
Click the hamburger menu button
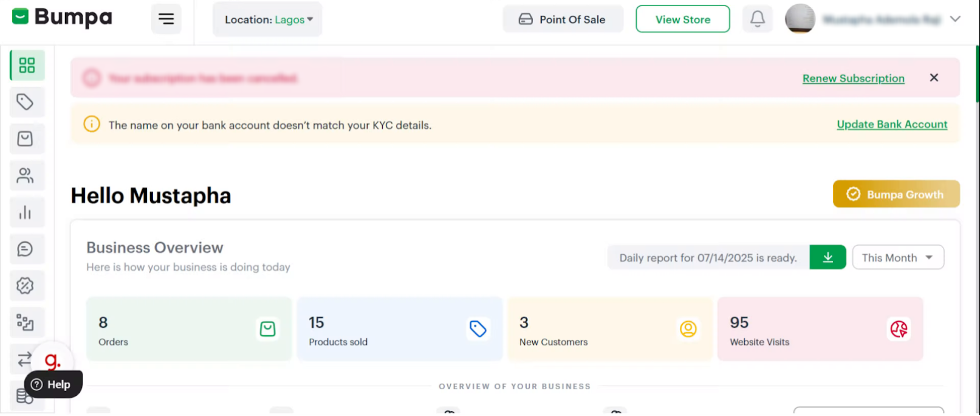166,19
